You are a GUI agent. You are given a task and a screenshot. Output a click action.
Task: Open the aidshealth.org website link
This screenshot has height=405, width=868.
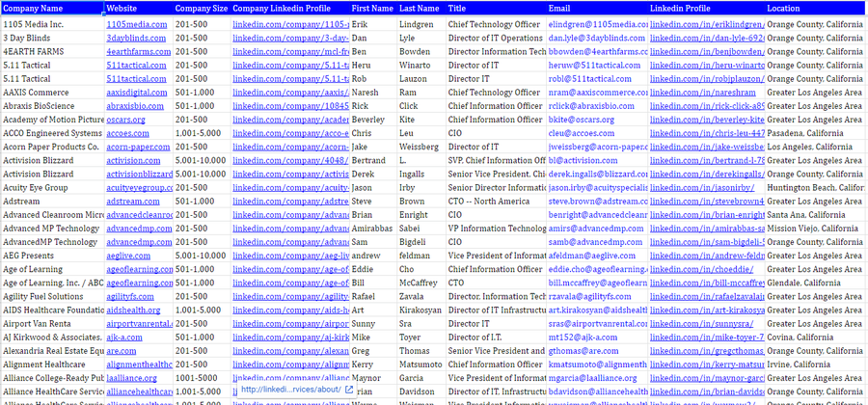point(133,310)
